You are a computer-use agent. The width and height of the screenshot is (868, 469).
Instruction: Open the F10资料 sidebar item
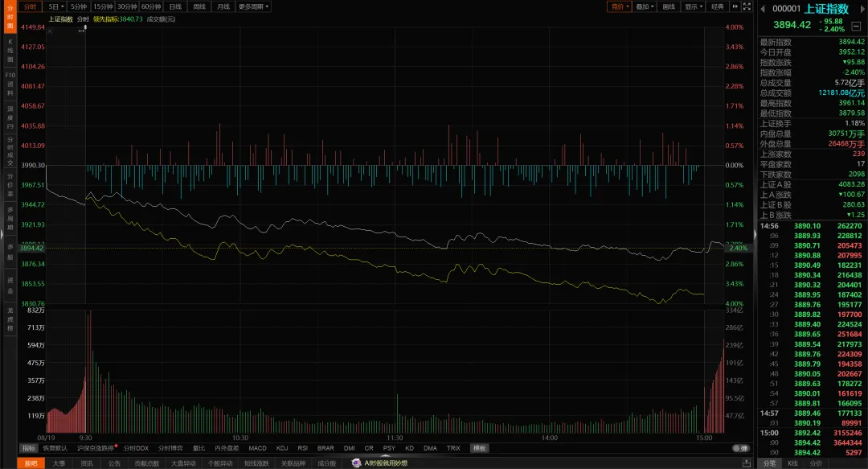(x=10, y=84)
